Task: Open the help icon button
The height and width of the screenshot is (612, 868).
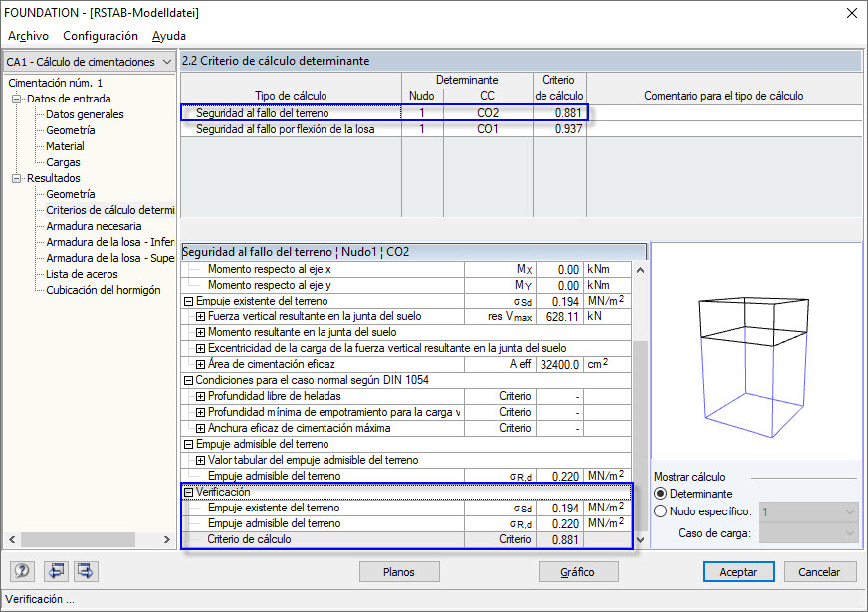Action: click(22, 571)
